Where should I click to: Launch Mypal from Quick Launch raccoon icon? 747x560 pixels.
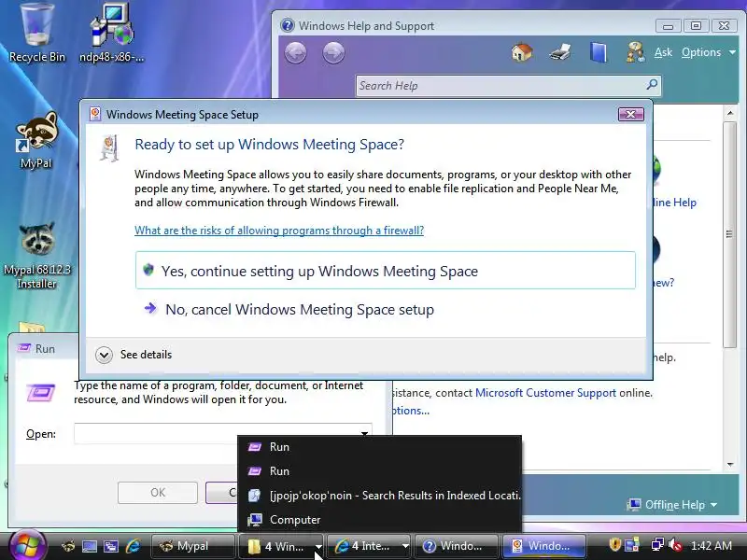pyautogui.click(x=68, y=546)
